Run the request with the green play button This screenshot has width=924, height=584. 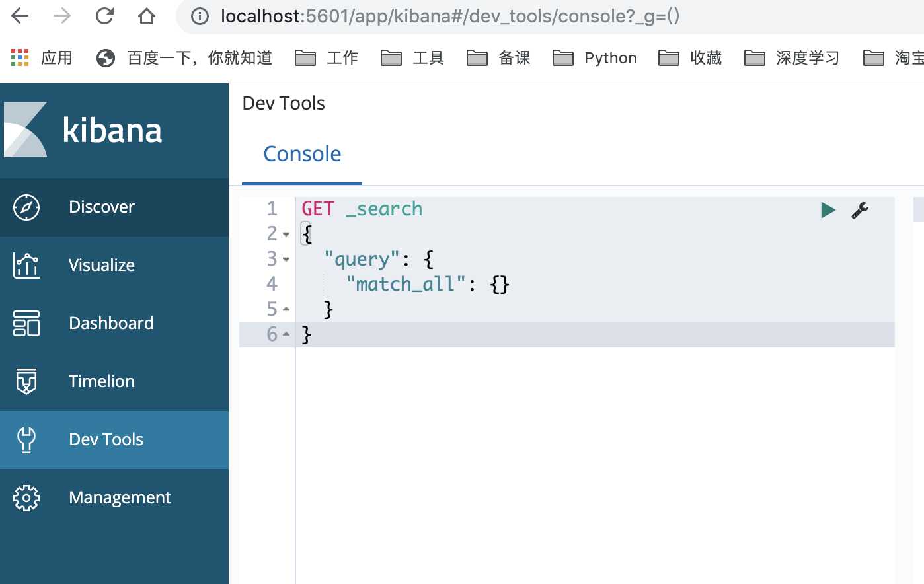[x=828, y=210]
